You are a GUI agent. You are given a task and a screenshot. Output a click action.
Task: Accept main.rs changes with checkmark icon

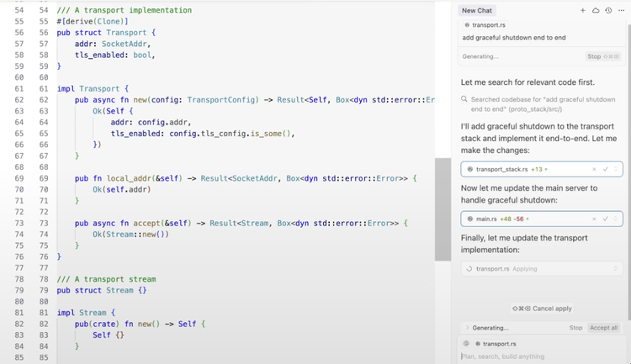(x=605, y=219)
